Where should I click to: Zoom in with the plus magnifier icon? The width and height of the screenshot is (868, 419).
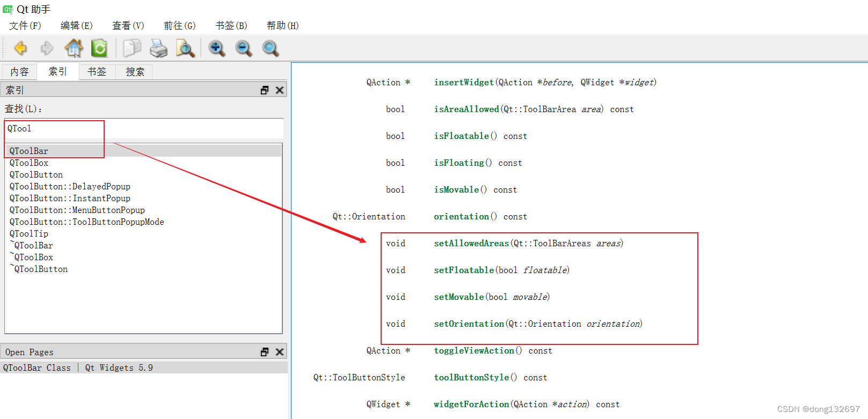[x=217, y=48]
